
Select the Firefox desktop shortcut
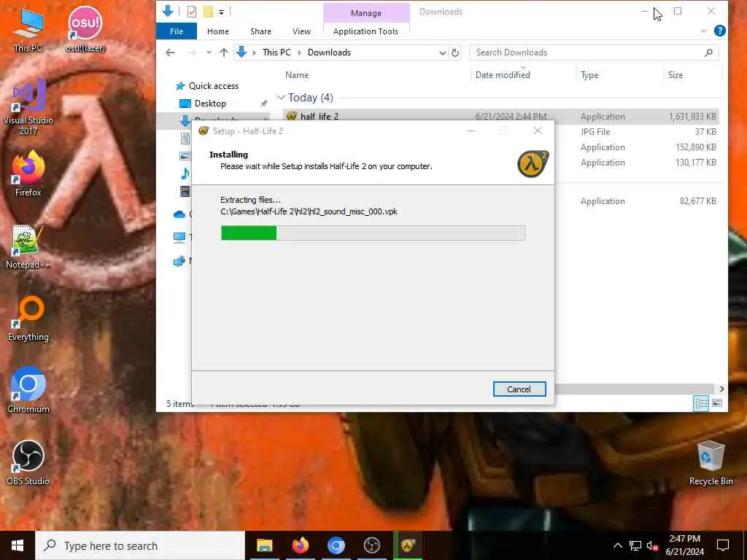pyautogui.click(x=28, y=174)
